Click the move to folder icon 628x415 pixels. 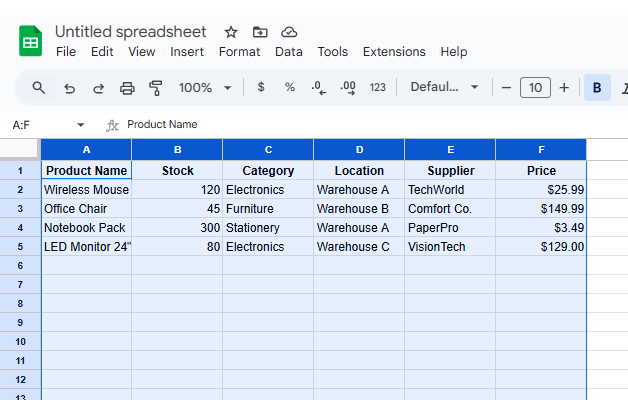(260, 32)
